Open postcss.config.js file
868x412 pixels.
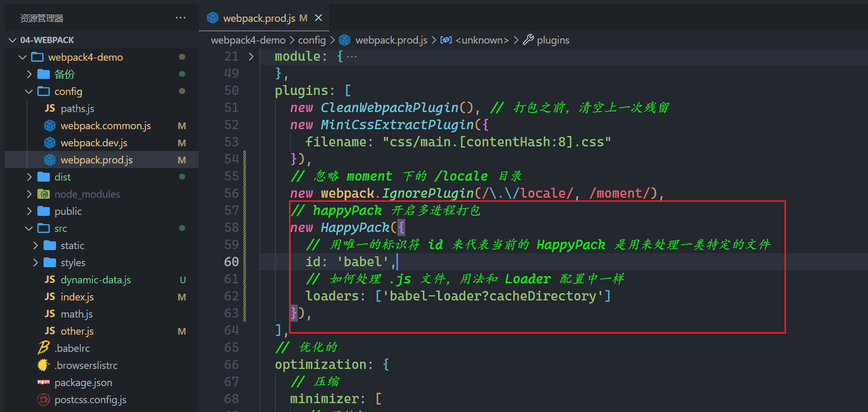tap(90, 400)
